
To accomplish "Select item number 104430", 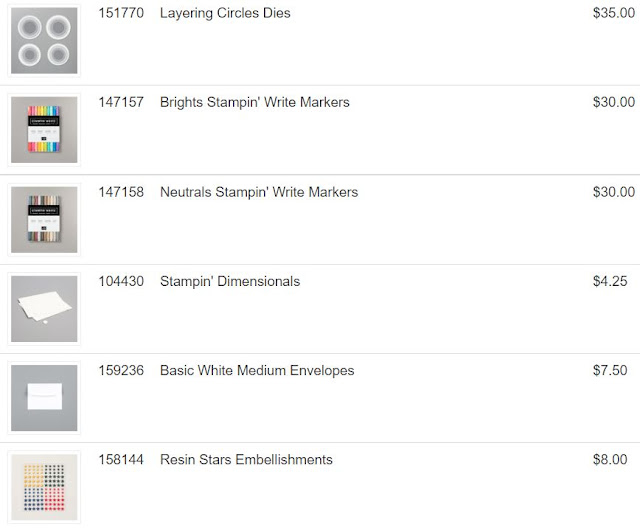I will coord(121,281).
